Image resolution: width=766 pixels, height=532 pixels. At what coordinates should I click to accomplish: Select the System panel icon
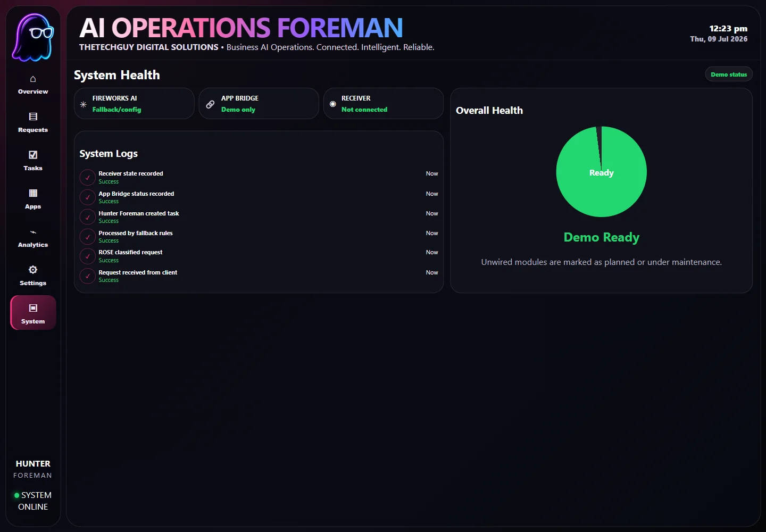[33, 308]
